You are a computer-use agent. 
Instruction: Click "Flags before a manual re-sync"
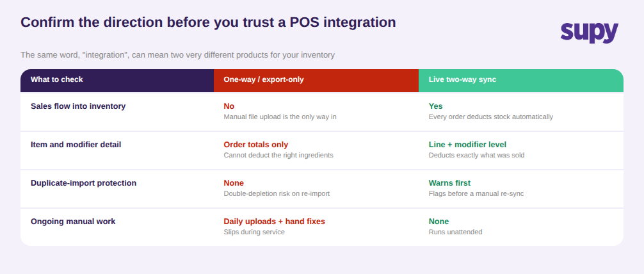pos(476,193)
